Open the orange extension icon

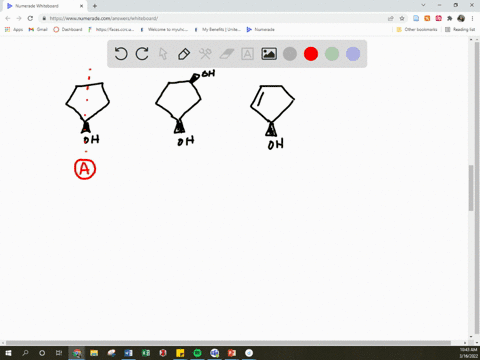point(427,18)
